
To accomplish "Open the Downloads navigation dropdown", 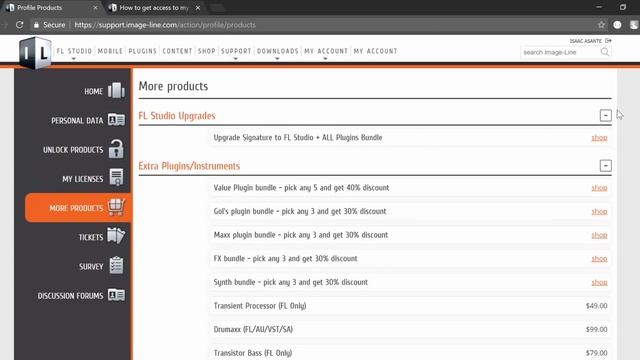I will (x=278, y=51).
